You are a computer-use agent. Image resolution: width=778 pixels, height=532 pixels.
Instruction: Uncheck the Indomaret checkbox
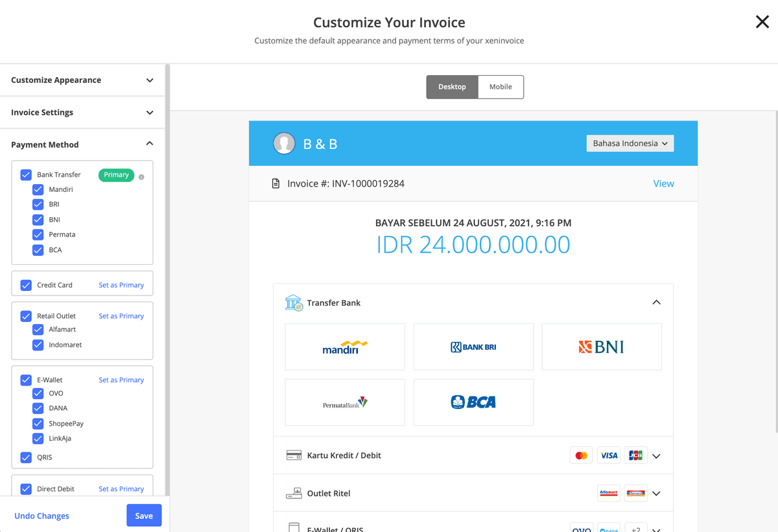pyautogui.click(x=38, y=345)
